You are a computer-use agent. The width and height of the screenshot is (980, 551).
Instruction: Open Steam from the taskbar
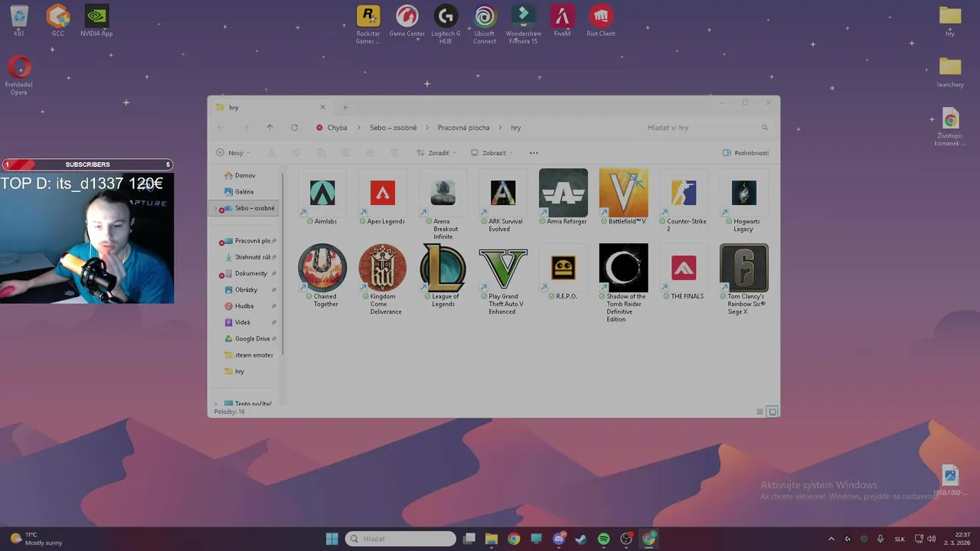581,539
